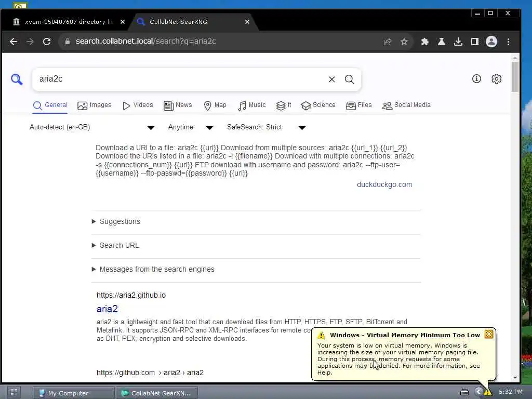532x399 pixels.
Task: Close the CollabNet SearXNG tab
Action: (247, 22)
